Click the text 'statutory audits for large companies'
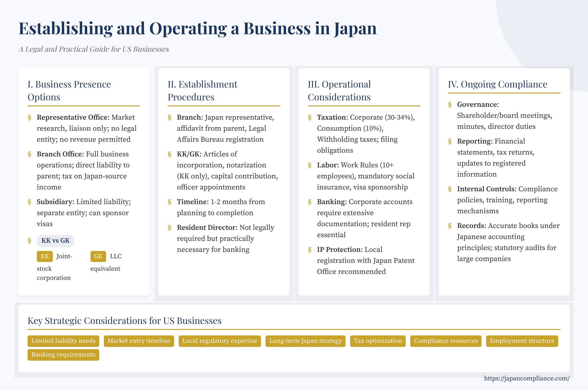 [x=507, y=253]
